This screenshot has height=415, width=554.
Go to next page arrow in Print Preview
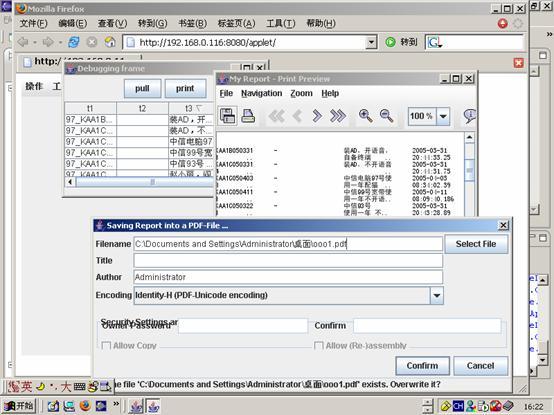tap(317, 115)
